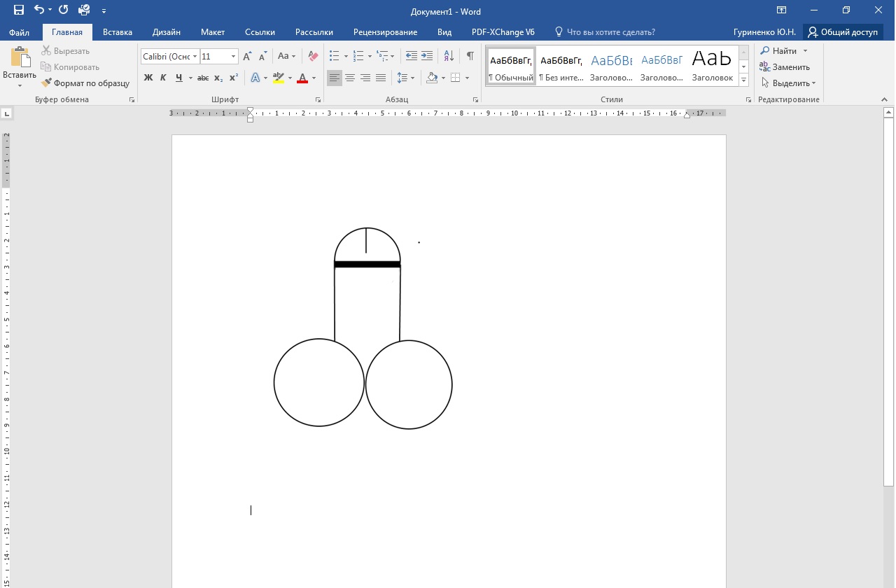This screenshot has height=588, width=896.
Task: Open the font name Calibri dropdown
Action: [195, 57]
